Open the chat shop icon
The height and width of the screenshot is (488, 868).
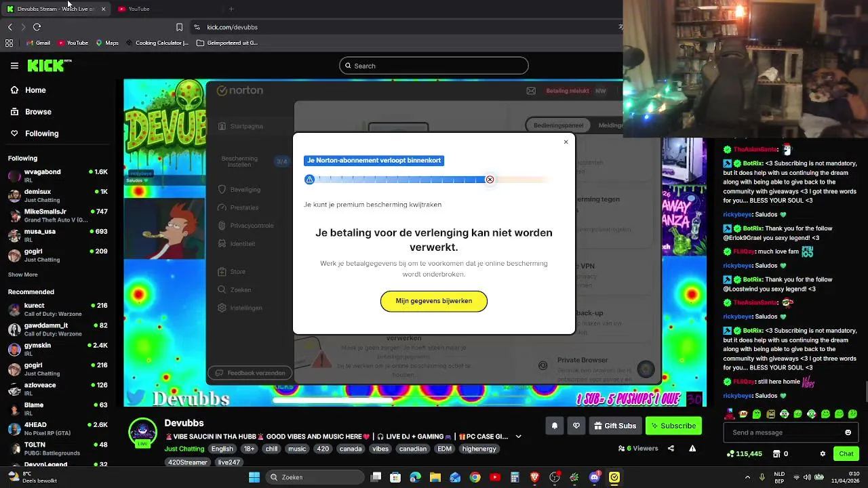click(x=776, y=453)
